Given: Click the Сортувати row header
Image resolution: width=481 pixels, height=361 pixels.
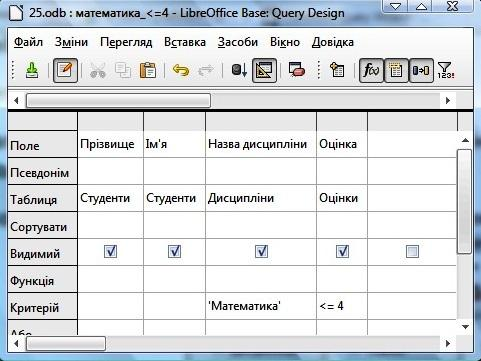Looking at the screenshot, I should pos(43,226).
